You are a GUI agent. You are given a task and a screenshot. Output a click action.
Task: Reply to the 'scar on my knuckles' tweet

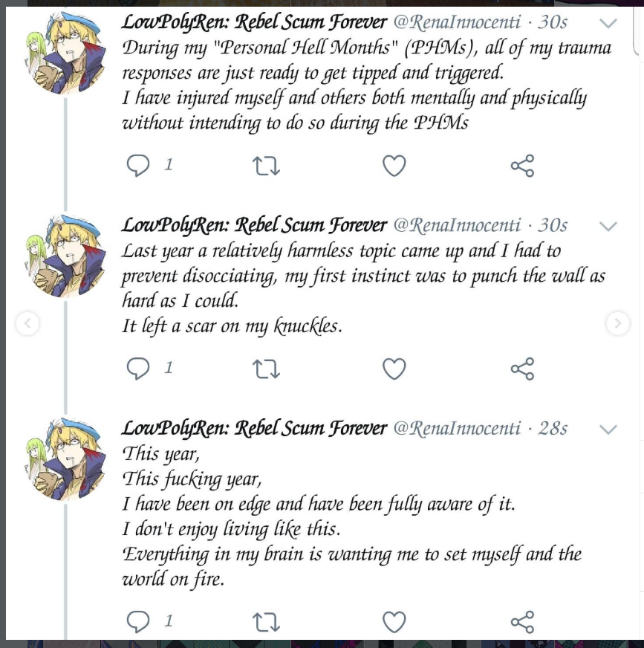coord(137,369)
